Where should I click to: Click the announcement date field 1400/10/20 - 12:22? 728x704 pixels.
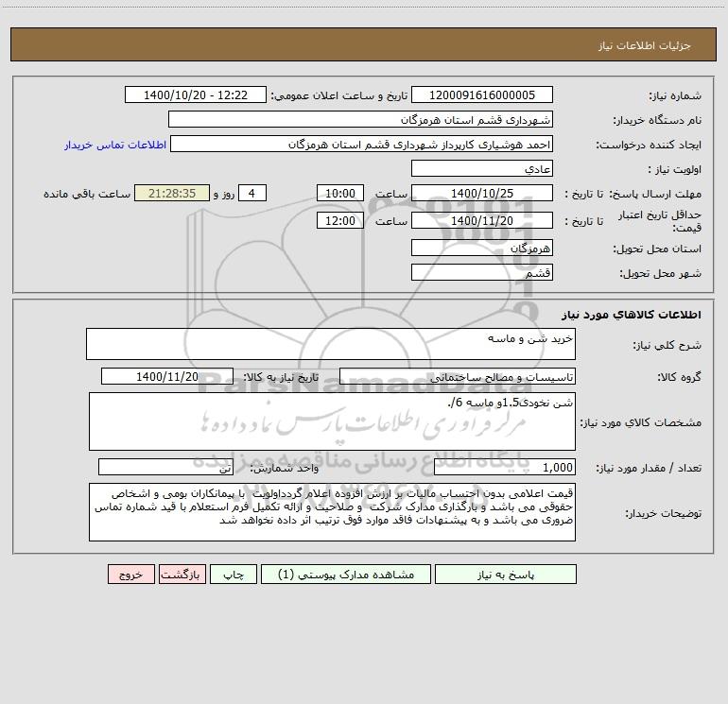coord(196,94)
